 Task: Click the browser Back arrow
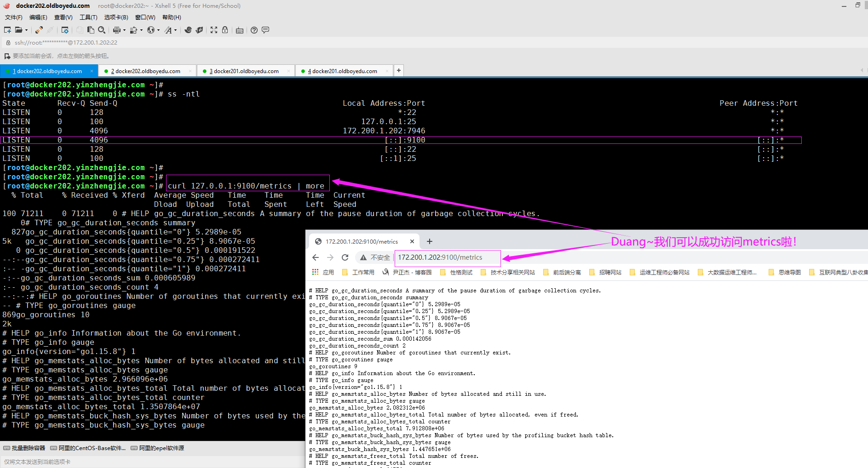(x=316, y=257)
